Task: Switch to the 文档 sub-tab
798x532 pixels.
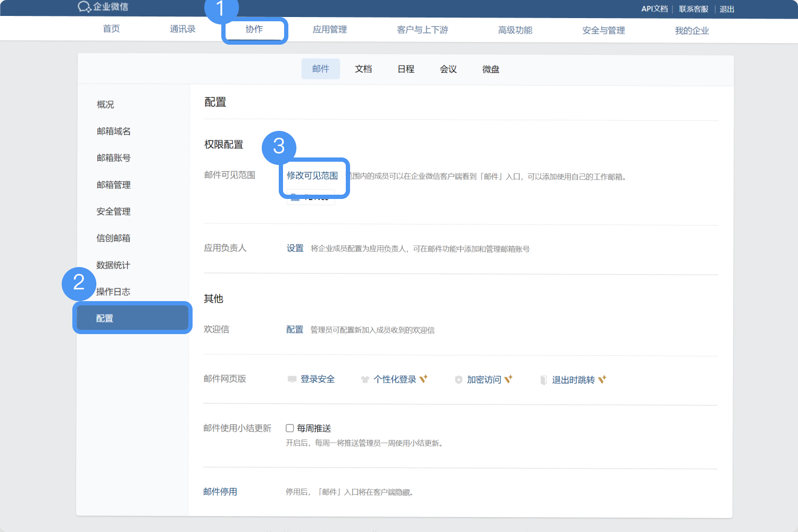Action: 363,69
